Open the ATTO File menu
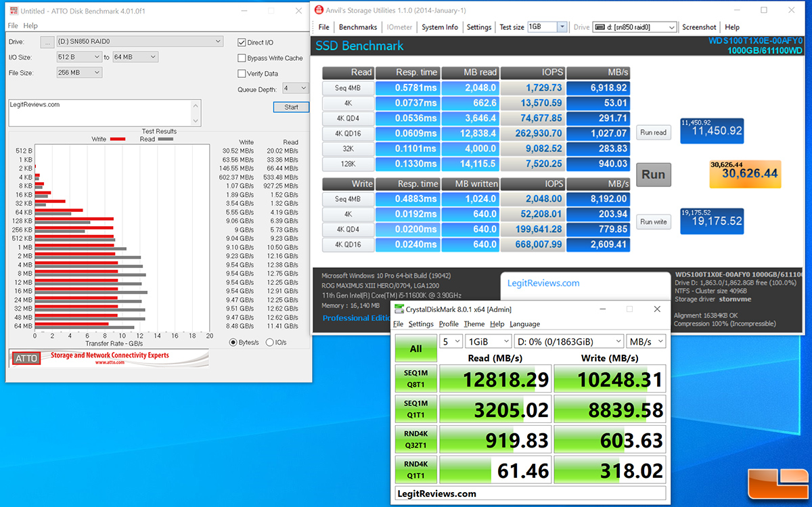The width and height of the screenshot is (812, 507). click(x=13, y=26)
